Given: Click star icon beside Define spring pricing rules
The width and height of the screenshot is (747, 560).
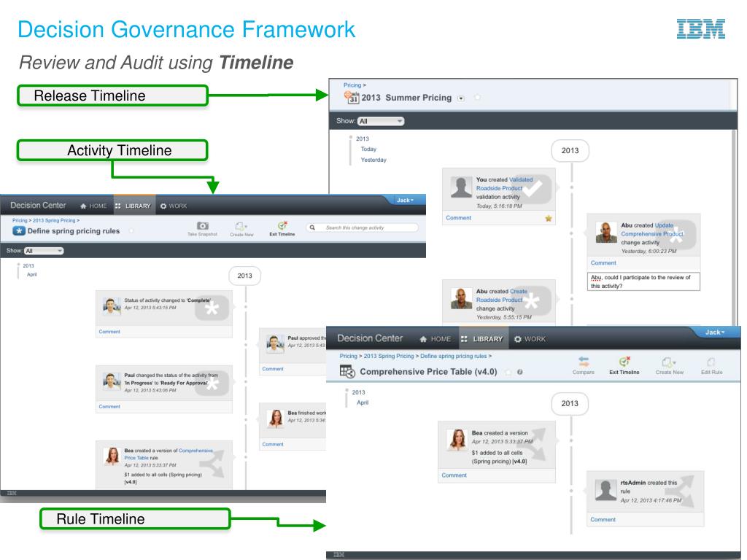Looking at the screenshot, I should pyautogui.click(x=18, y=231).
